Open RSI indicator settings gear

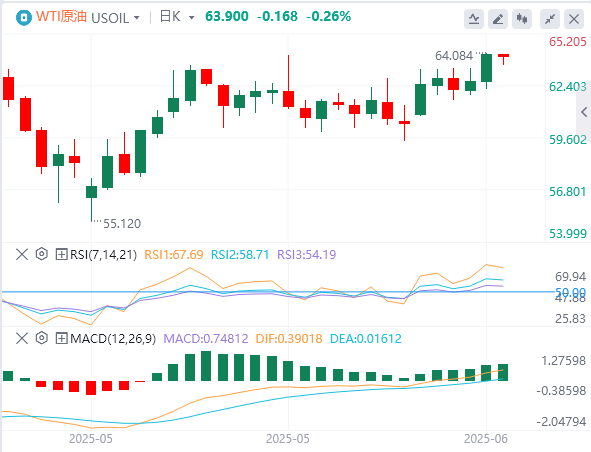click(x=41, y=254)
